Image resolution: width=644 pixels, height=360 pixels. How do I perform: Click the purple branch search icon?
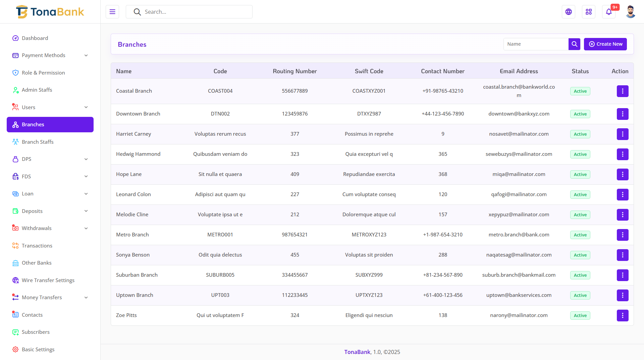574,44
